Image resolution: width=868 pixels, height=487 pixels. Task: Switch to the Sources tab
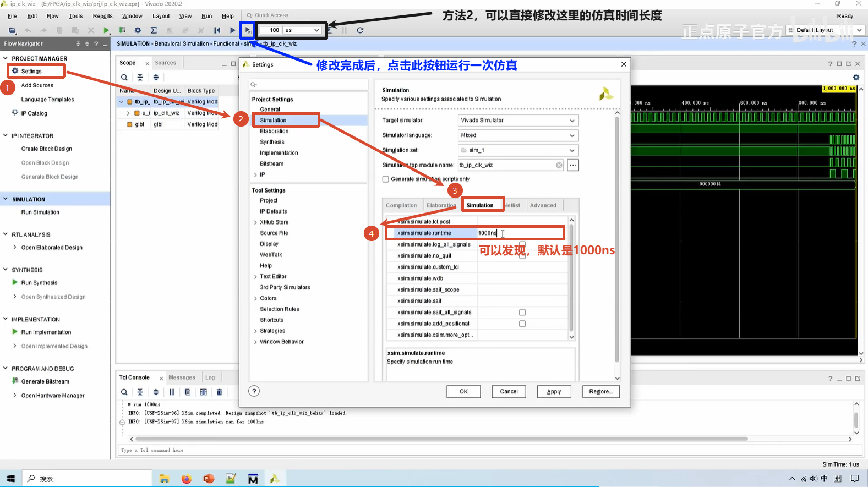tap(166, 63)
